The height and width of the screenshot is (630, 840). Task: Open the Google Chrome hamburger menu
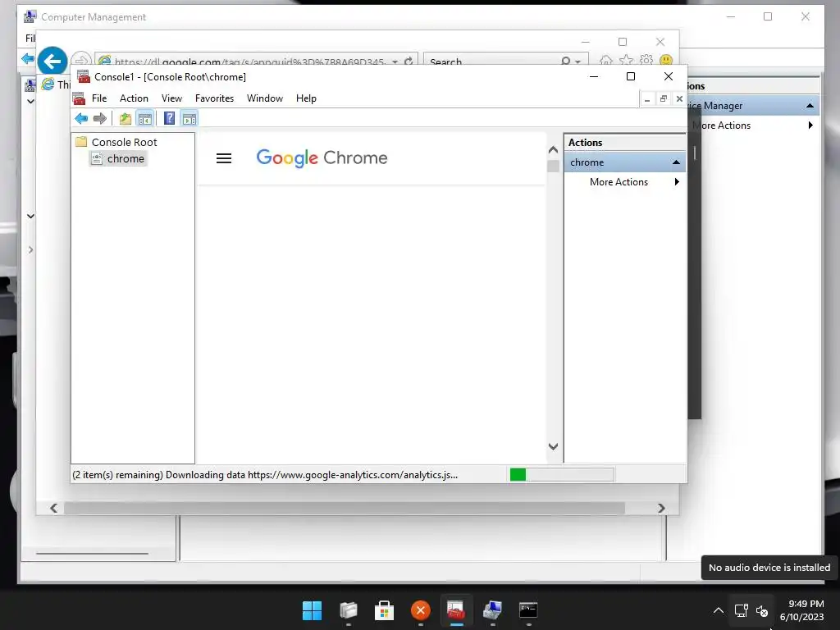(x=224, y=158)
